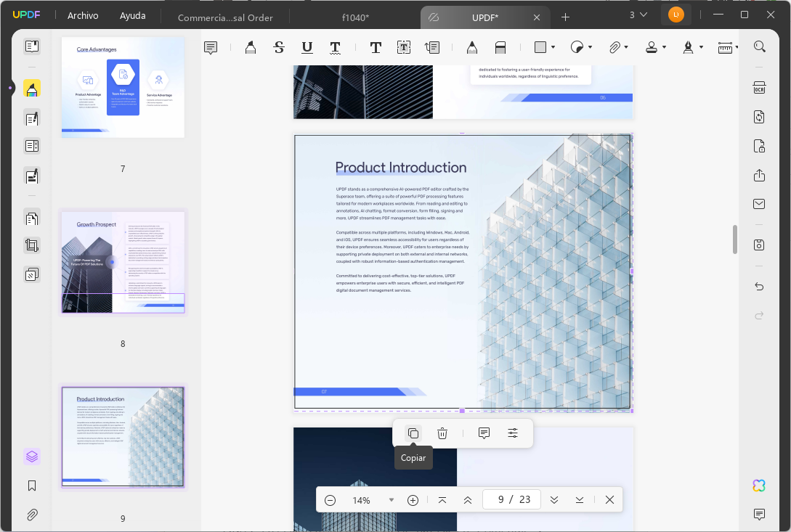791x532 pixels.
Task: Copy the selected page via Copiar
Action: (413, 433)
